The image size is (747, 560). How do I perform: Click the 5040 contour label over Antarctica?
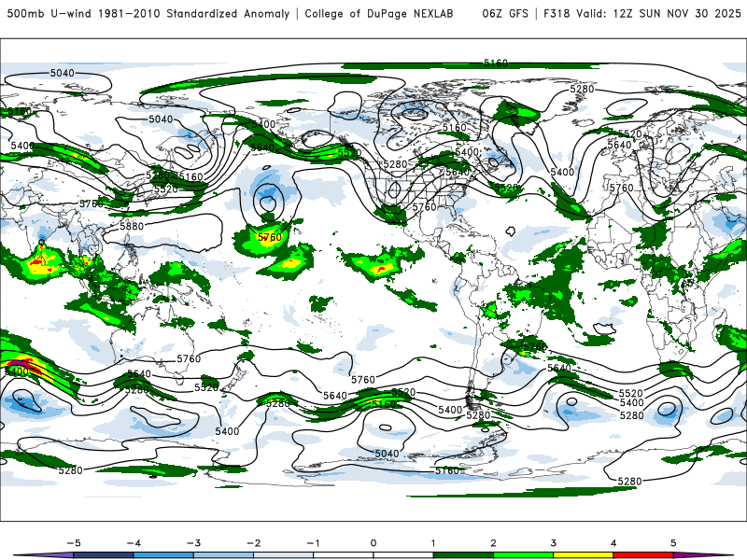coord(387,454)
